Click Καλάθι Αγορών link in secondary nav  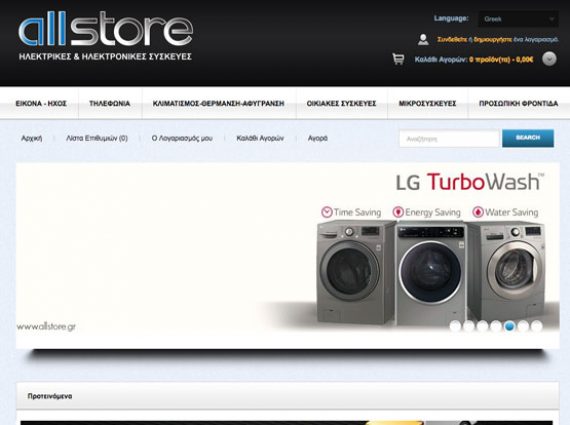[260, 138]
